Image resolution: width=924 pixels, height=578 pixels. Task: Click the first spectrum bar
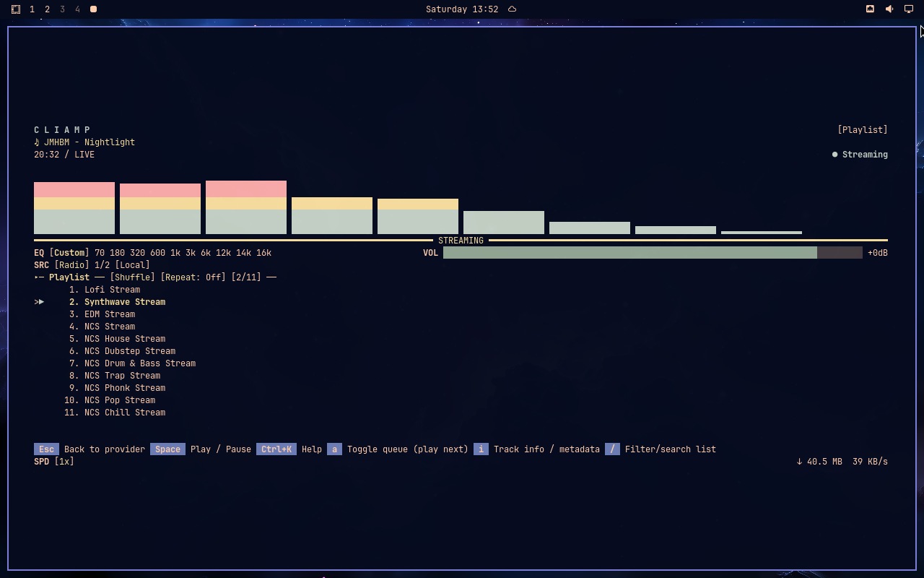tap(74, 208)
